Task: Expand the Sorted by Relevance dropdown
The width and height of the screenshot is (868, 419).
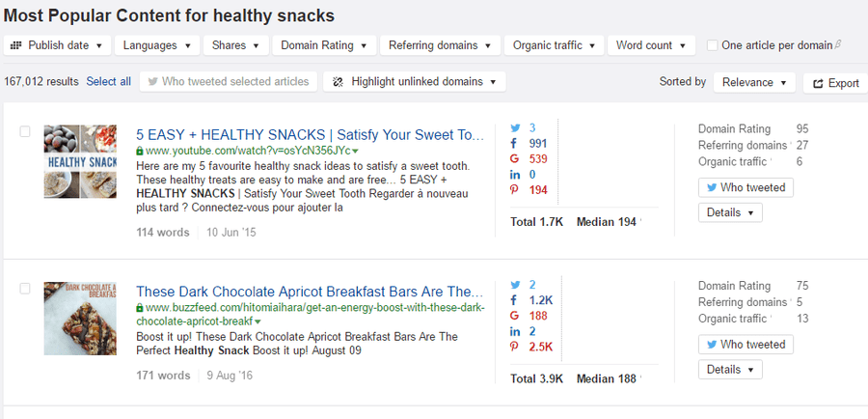Action: [754, 82]
